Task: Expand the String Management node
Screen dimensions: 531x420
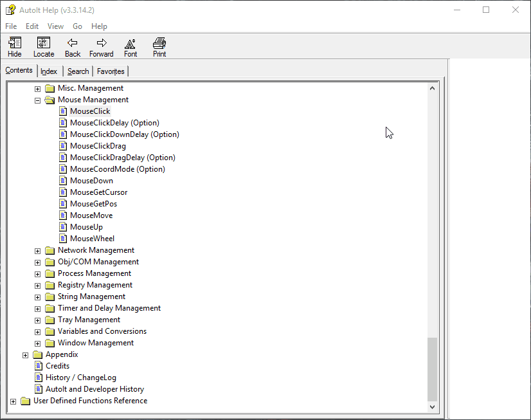Action: [37, 297]
